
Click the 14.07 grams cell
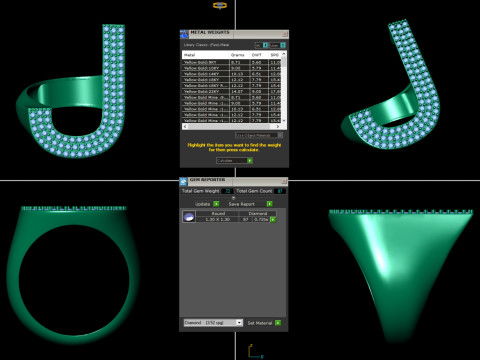pos(239,91)
